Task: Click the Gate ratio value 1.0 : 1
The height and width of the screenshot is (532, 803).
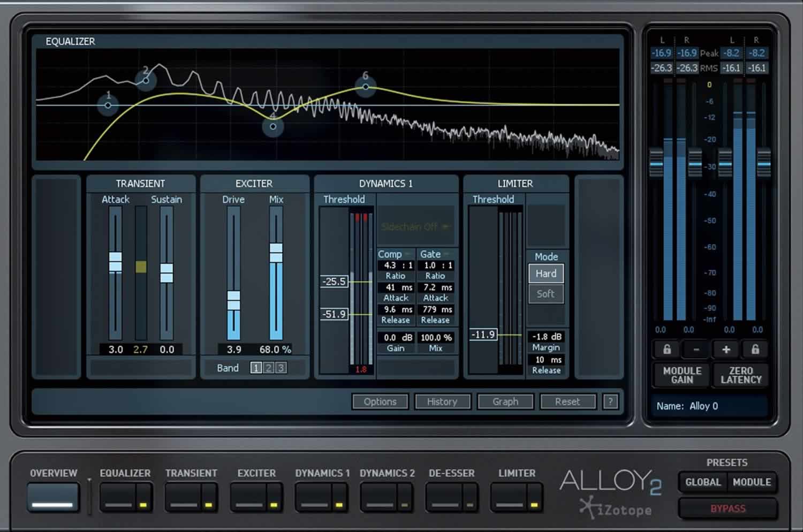Action: pyautogui.click(x=435, y=265)
